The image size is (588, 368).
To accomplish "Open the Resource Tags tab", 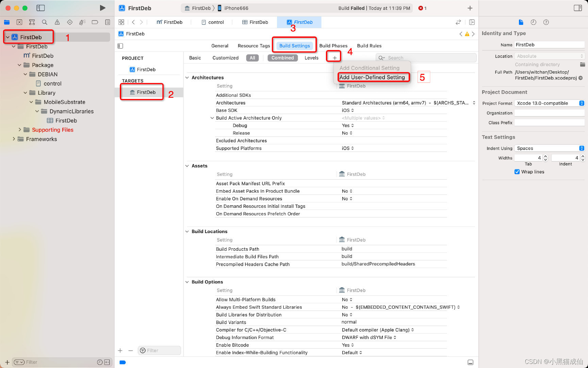I will [x=254, y=46].
